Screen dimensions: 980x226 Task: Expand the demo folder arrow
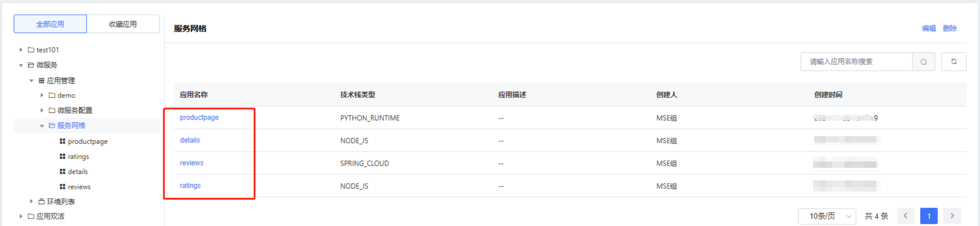click(x=42, y=95)
